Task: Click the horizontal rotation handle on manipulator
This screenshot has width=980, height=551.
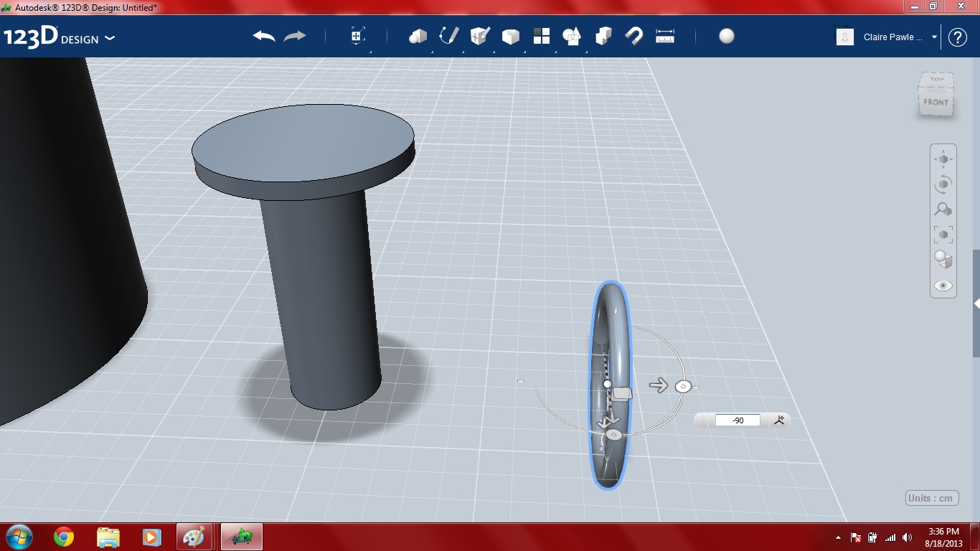Action: click(x=682, y=387)
